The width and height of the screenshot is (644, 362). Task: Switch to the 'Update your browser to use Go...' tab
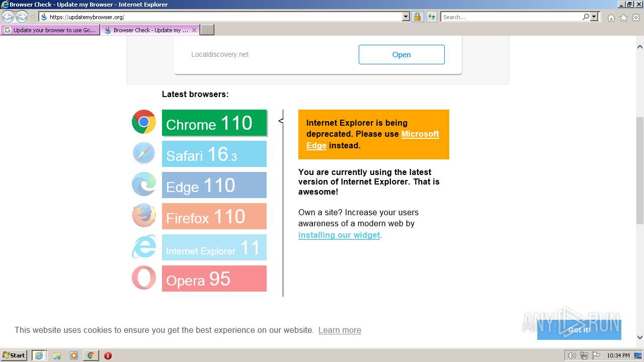tap(50, 30)
